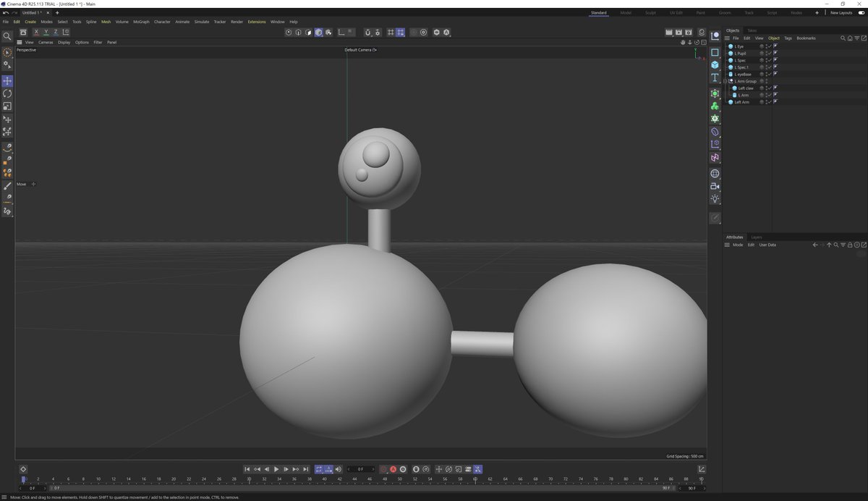Screen dimensions: 868x501
Task: Open the Default Camera selector label
Action: coord(360,50)
